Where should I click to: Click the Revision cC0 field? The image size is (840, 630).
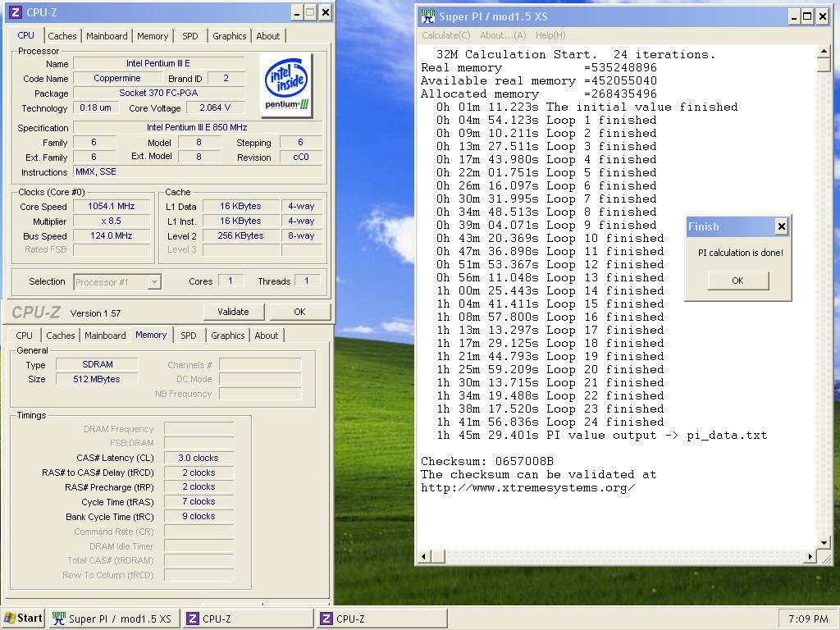(x=300, y=157)
